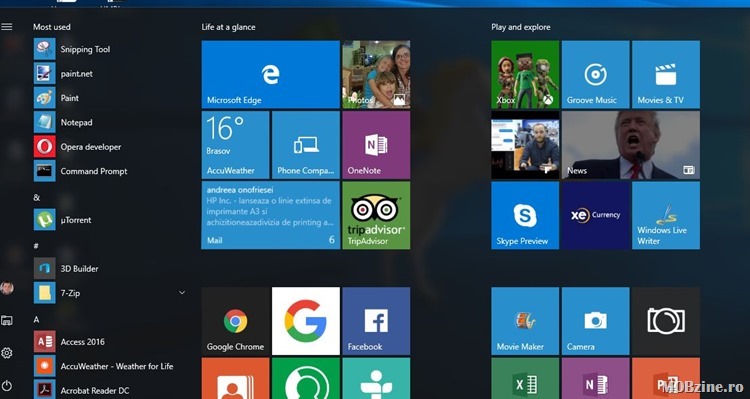Open Opera developer browser
The image size is (750, 399).
pyautogui.click(x=110, y=146)
